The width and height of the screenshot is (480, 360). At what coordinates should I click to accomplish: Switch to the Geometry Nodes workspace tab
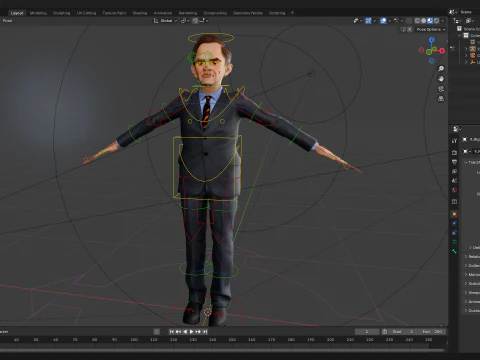[x=248, y=13]
